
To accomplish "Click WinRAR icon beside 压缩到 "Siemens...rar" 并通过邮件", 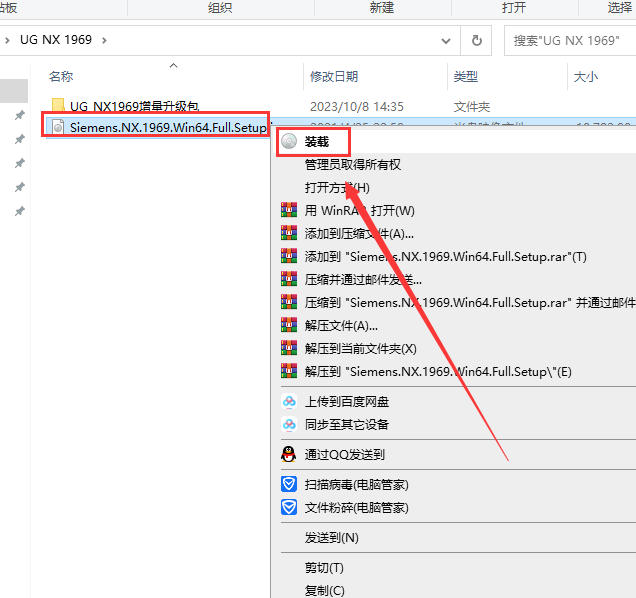I will click(x=289, y=302).
